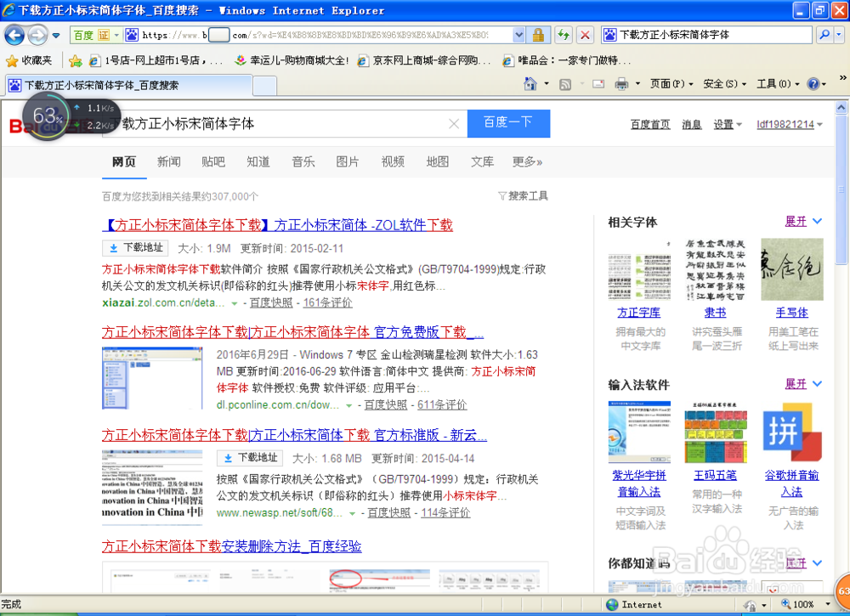Click the 谷歌拼音输入法 icon
The image size is (850, 616).
tap(792, 432)
